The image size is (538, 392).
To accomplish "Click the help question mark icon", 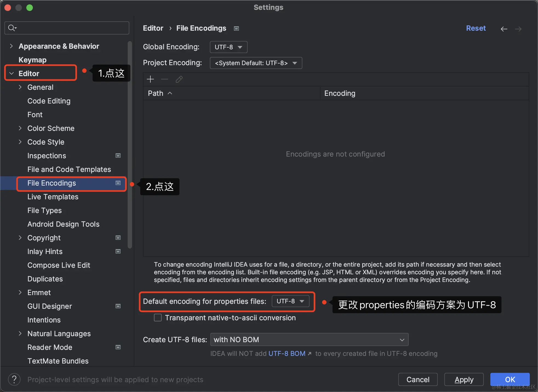I will [14, 379].
